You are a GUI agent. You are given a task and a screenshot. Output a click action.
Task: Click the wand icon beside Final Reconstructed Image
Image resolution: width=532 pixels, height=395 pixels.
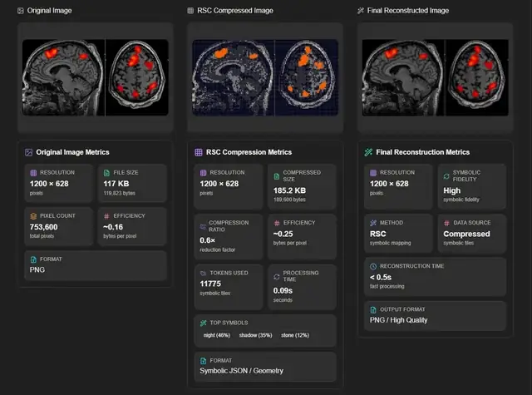click(361, 10)
